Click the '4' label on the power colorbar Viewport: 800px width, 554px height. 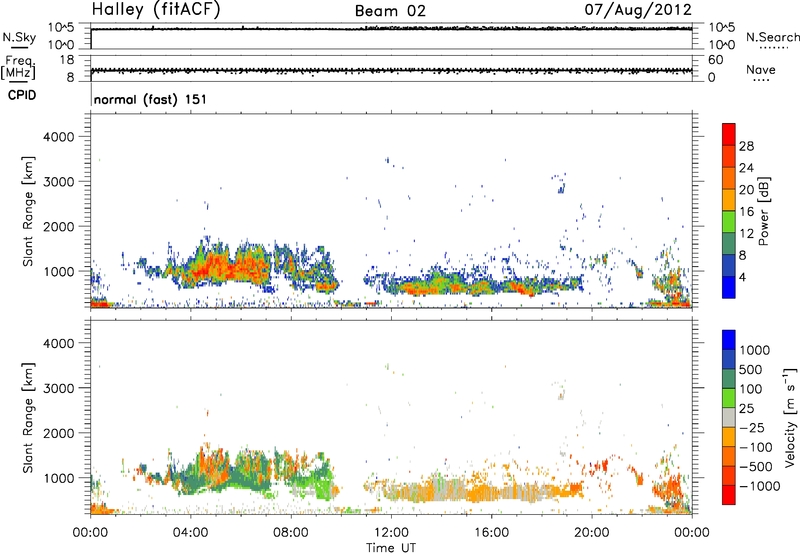[x=742, y=277]
